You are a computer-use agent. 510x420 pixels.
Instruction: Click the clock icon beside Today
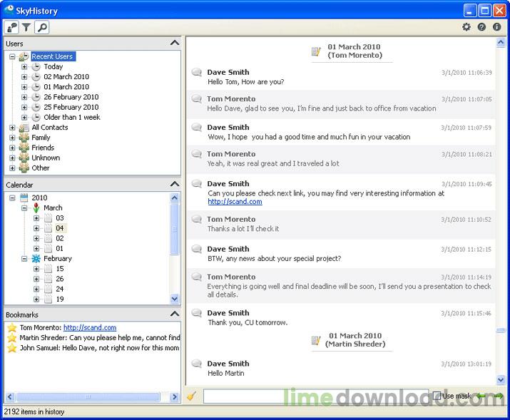(36, 66)
